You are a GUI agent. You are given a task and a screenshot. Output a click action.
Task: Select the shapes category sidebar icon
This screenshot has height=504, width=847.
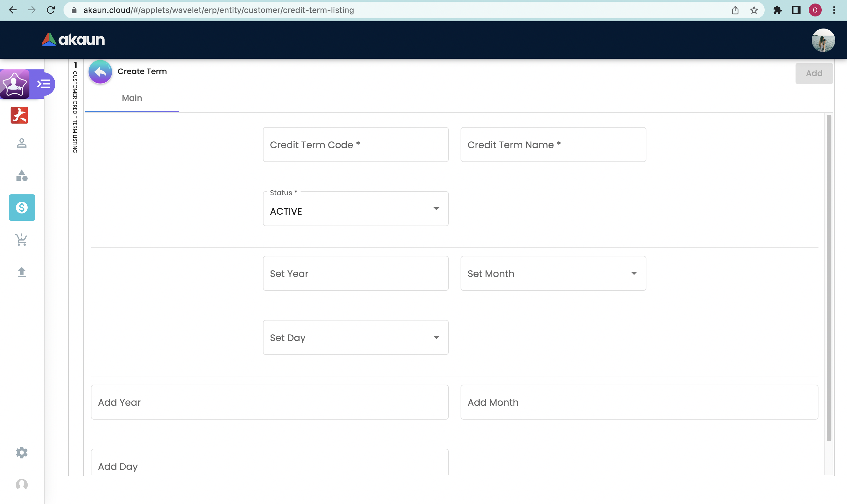22,176
